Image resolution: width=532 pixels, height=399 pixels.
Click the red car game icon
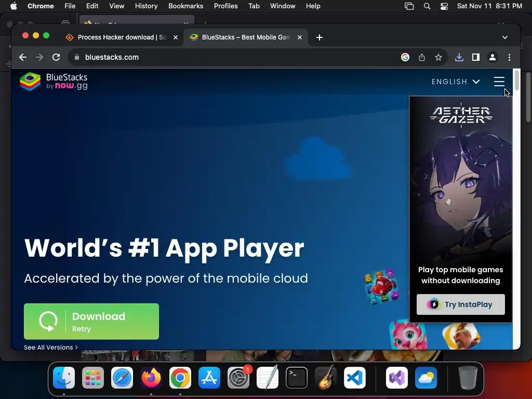[381, 287]
